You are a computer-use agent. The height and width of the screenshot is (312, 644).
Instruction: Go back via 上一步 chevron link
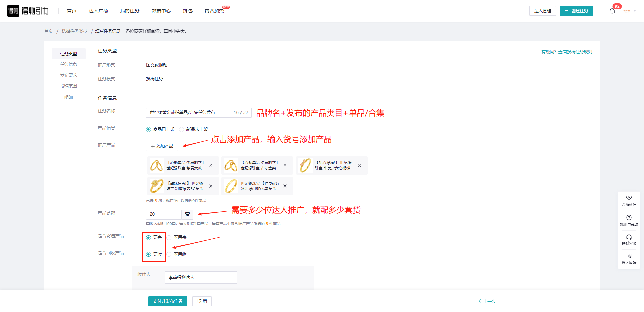pos(487,301)
